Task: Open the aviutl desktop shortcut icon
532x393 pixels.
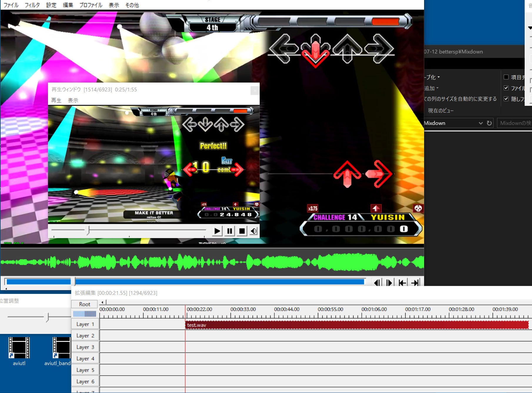Action: [19, 351]
